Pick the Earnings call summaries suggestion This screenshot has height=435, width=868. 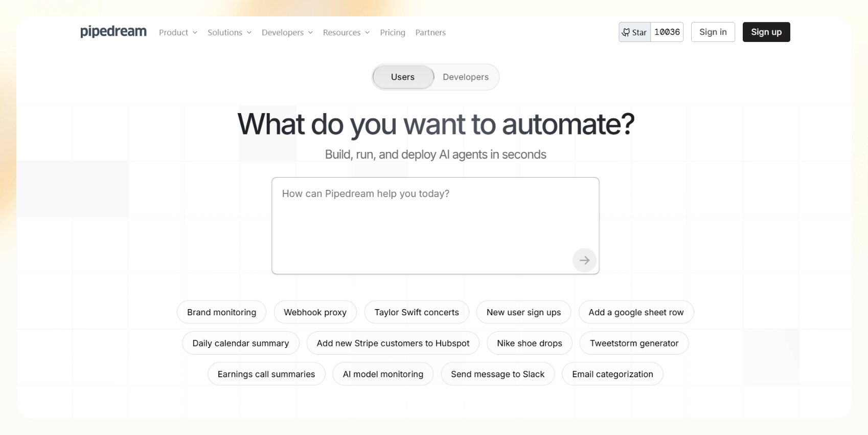[x=266, y=374]
